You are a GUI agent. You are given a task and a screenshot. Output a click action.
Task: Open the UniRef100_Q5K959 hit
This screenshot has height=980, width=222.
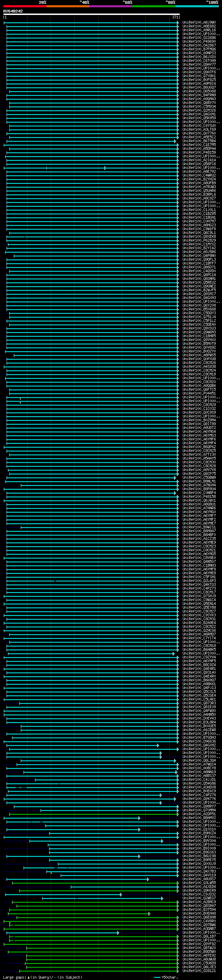199,118
